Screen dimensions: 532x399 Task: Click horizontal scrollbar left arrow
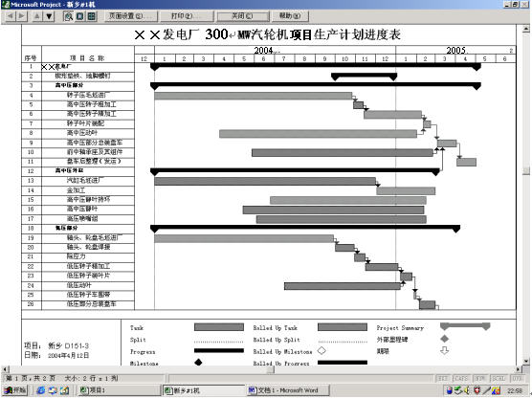(x=5, y=368)
